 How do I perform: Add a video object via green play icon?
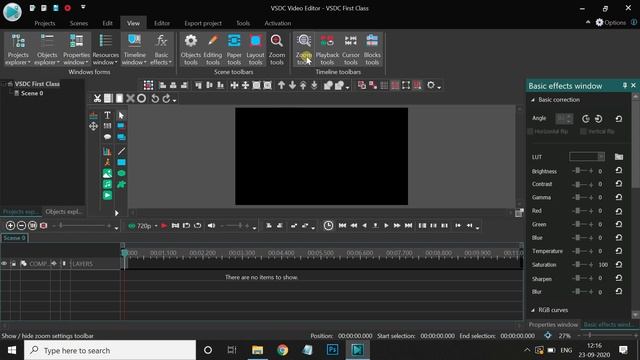[x=107, y=196]
